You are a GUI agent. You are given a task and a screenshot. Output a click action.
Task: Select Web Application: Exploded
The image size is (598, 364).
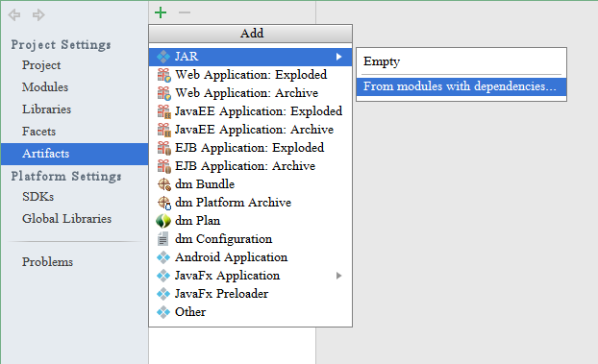pyautogui.click(x=250, y=75)
